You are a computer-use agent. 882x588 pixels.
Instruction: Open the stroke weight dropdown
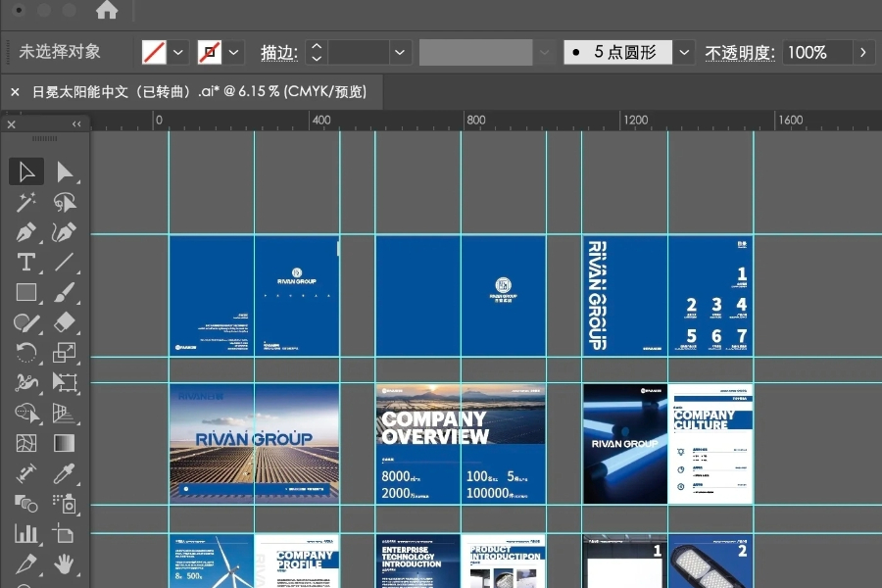(400, 52)
